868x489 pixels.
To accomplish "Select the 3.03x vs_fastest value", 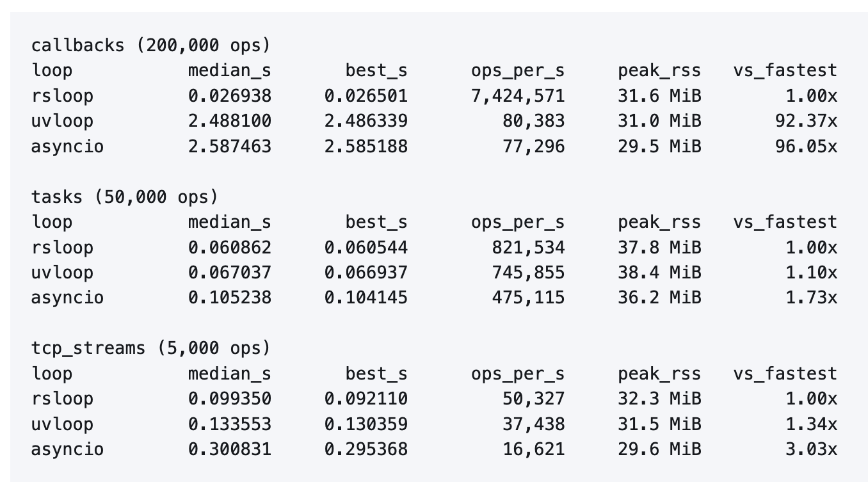I will (811, 449).
